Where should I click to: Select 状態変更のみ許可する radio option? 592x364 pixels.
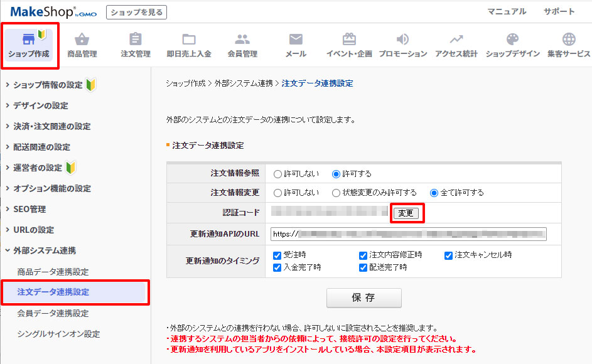click(337, 193)
